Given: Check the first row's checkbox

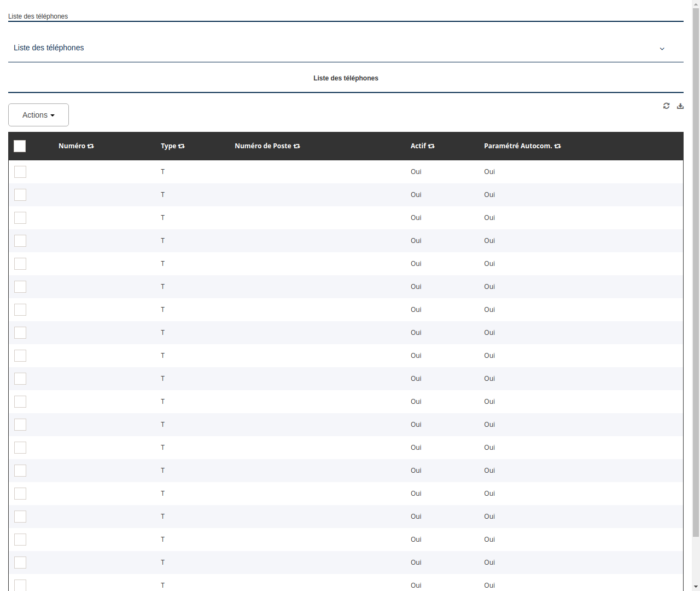Looking at the screenshot, I should pyautogui.click(x=20, y=172).
